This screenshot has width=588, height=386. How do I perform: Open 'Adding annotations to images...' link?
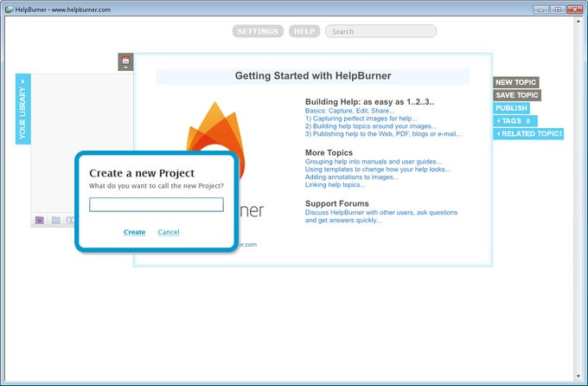click(352, 177)
